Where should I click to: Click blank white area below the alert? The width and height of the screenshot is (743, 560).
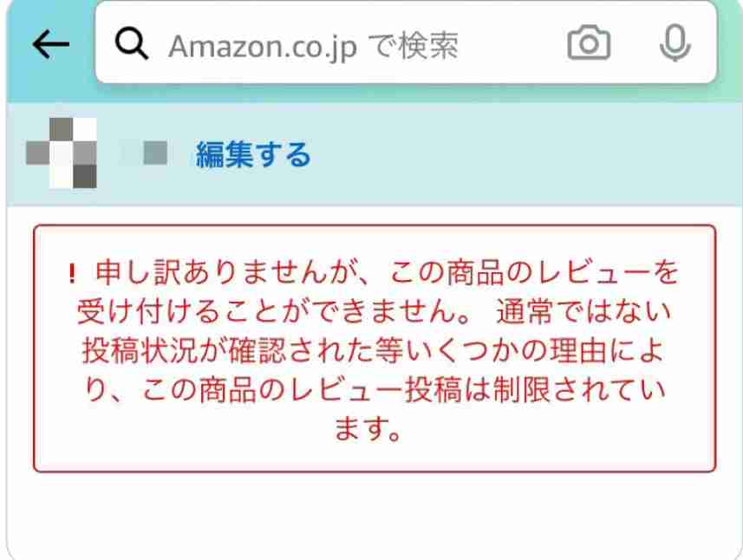[x=375, y=517]
